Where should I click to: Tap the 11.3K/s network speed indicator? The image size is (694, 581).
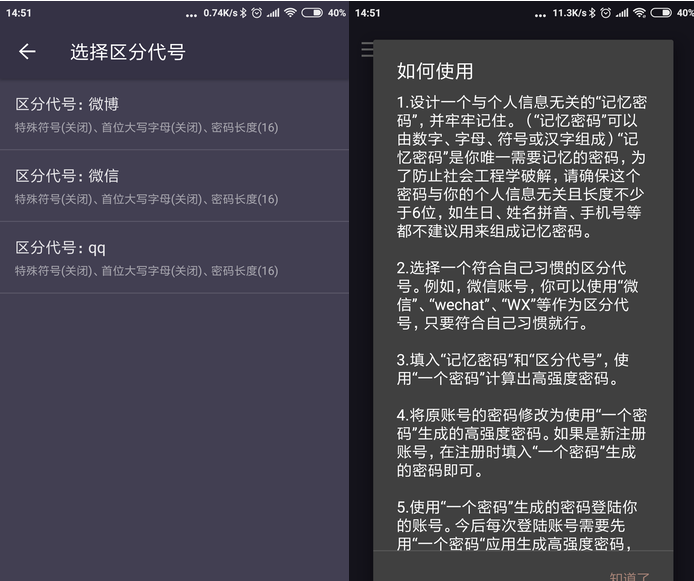click(570, 13)
